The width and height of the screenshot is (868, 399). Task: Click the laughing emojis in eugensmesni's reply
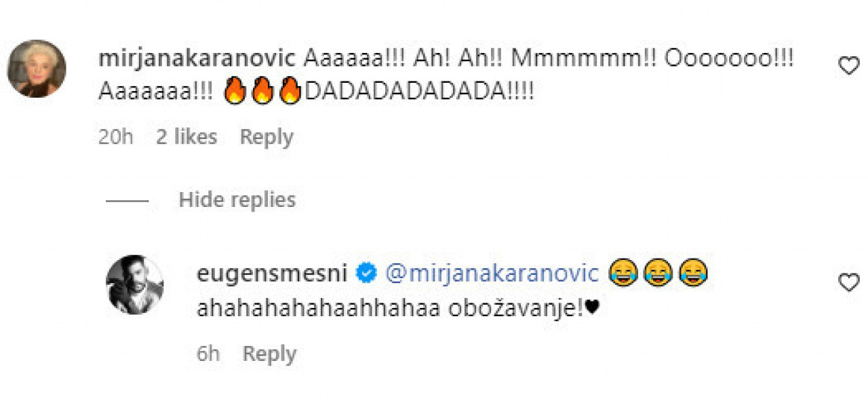click(657, 273)
